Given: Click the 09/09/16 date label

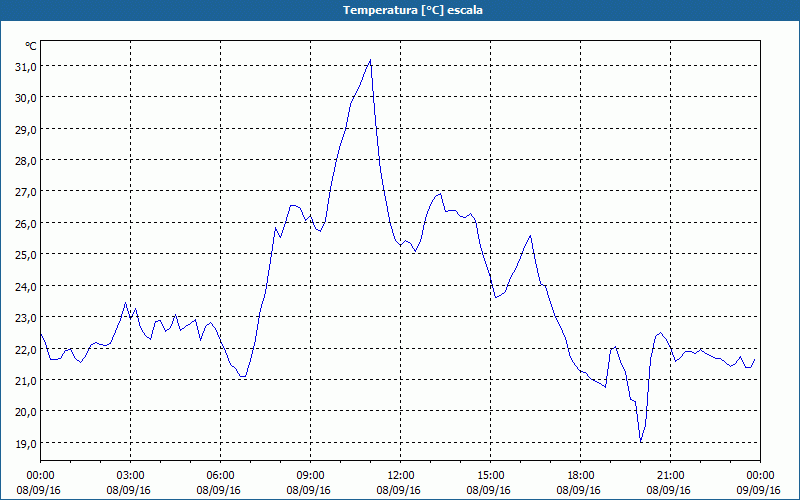Looking at the screenshot, I should [758, 490].
